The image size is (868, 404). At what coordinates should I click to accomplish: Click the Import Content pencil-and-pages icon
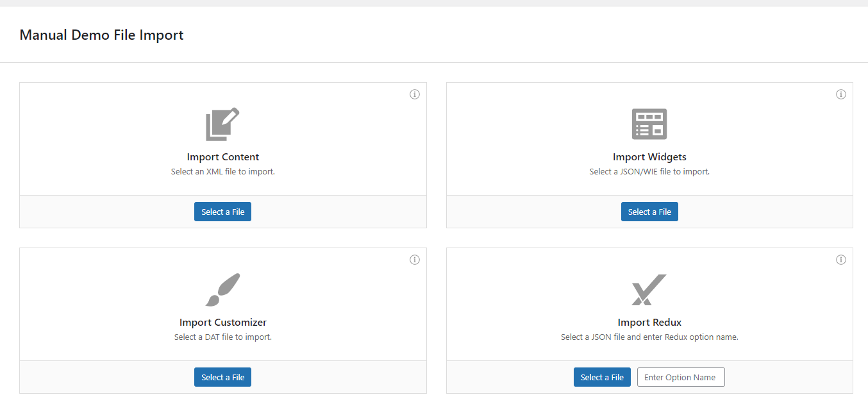click(x=222, y=124)
